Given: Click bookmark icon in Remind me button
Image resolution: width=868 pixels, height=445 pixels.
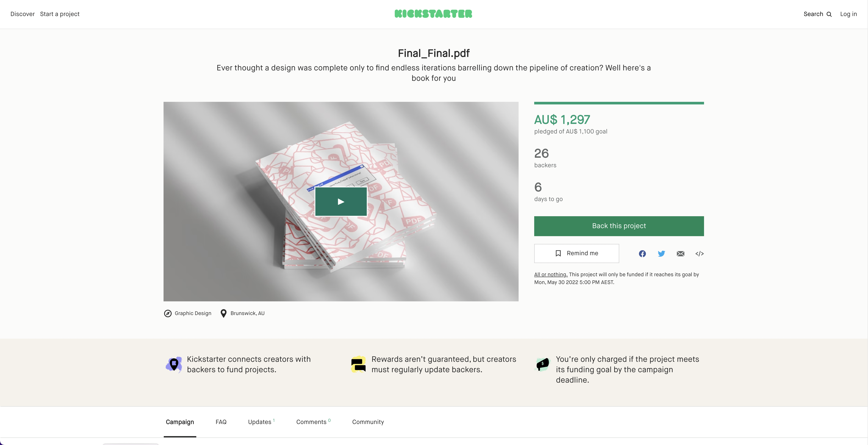Looking at the screenshot, I should pos(558,253).
